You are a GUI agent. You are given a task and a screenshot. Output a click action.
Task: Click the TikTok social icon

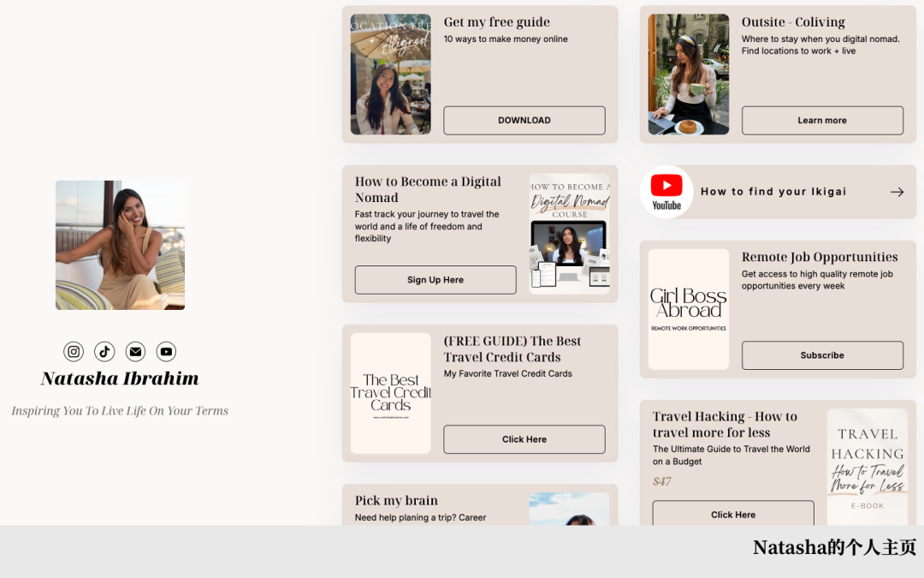[104, 351]
